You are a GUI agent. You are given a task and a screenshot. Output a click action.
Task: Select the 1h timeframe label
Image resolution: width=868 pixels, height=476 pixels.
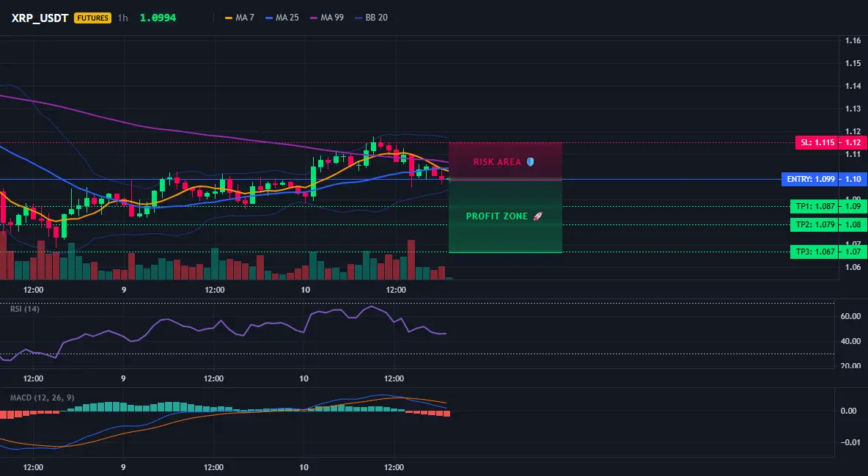click(x=123, y=18)
